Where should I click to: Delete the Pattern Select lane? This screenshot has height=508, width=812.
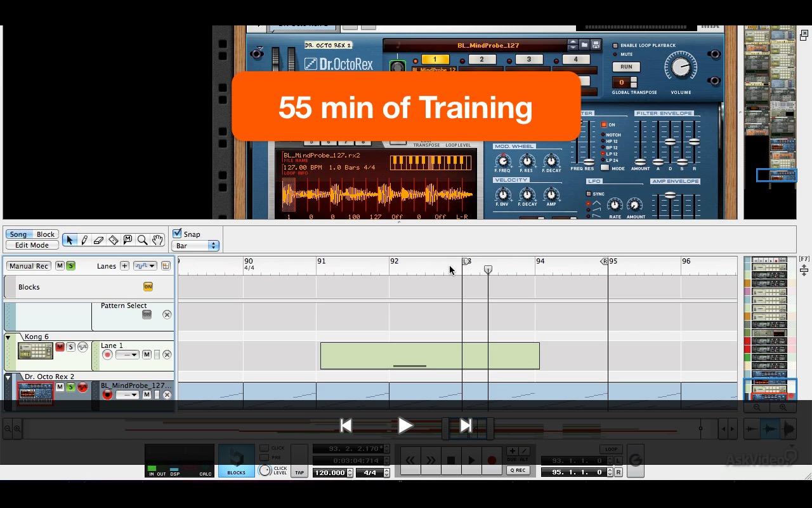click(x=167, y=314)
